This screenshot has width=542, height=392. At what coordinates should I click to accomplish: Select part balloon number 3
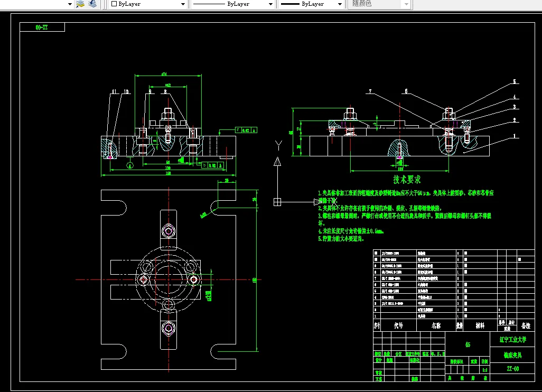click(515, 107)
